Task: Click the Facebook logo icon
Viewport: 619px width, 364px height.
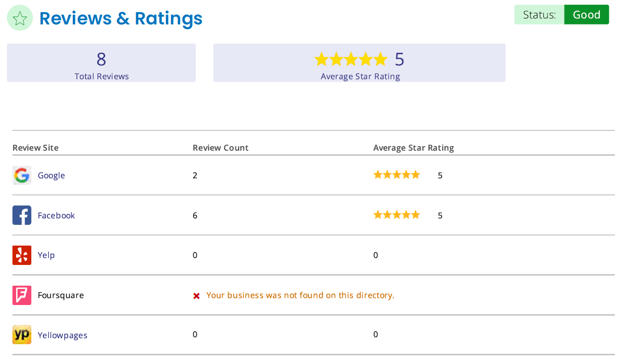Action: pos(22,215)
